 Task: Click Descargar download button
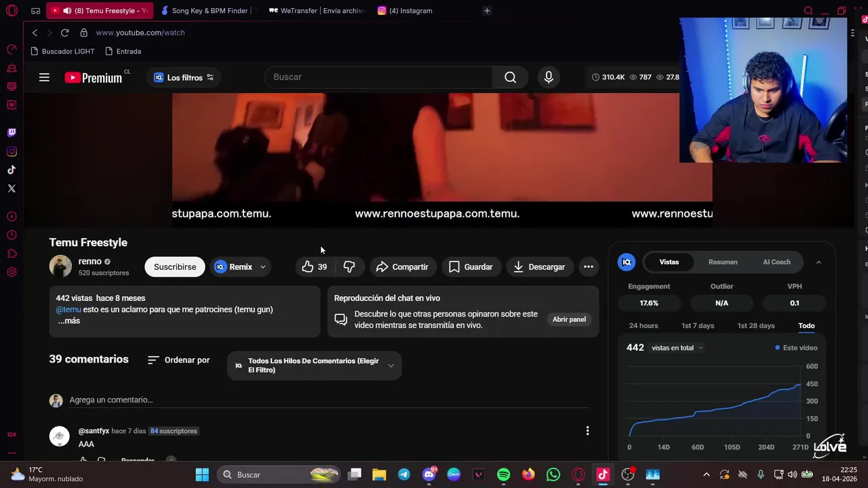[539, 267]
